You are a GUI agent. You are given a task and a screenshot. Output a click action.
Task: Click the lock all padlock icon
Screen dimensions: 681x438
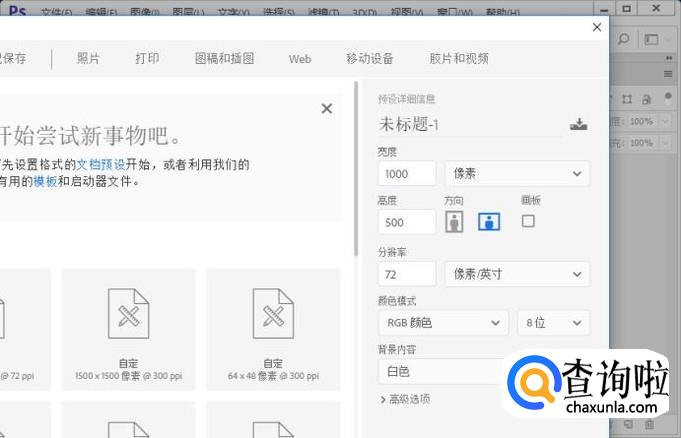(647, 100)
